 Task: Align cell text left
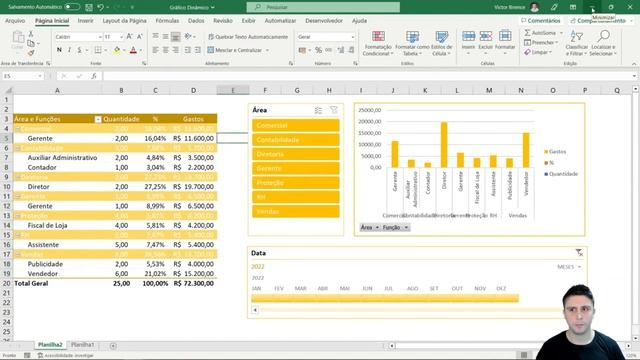click(156, 50)
